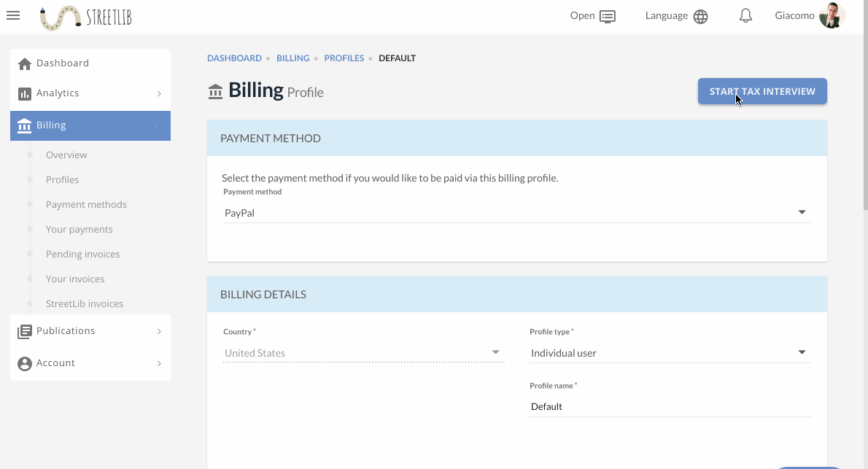
Task: Open the notifications bell
Action: [745, 15]
